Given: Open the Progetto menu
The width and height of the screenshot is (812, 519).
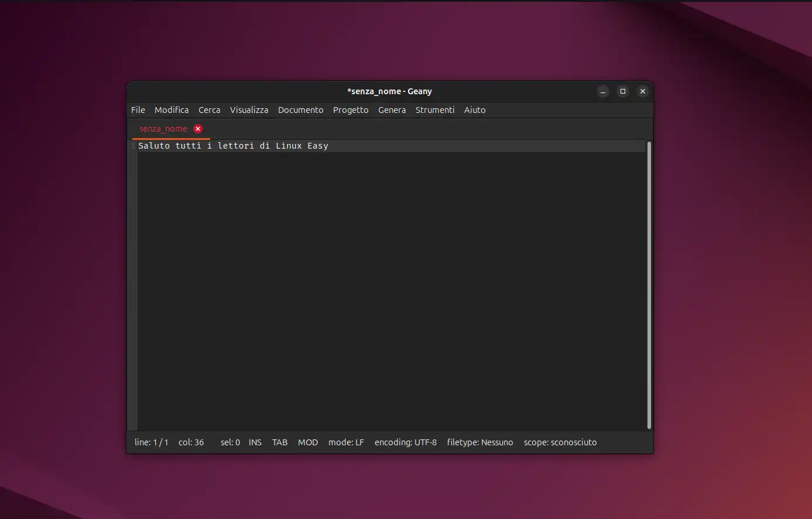Looking at the screenshot, I should 351,110.
